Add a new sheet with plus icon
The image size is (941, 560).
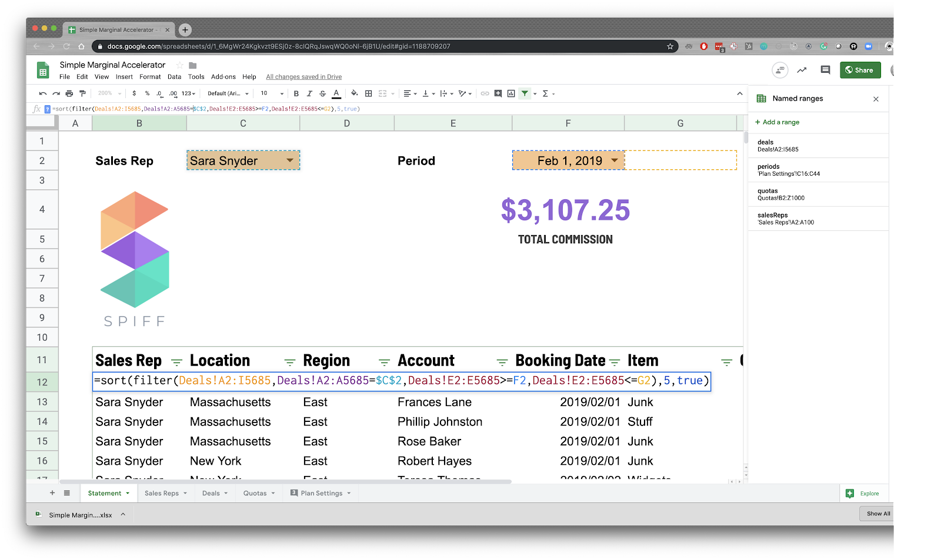[52, 493]
